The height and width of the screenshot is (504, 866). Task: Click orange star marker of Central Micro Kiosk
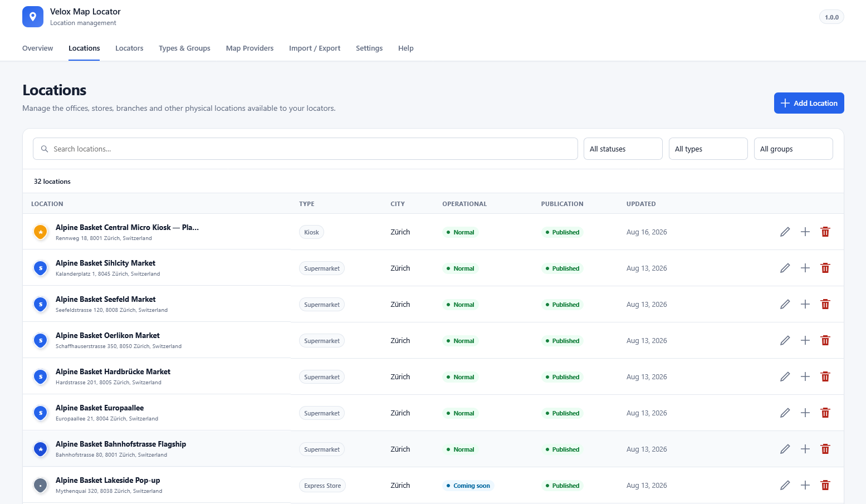41,232
